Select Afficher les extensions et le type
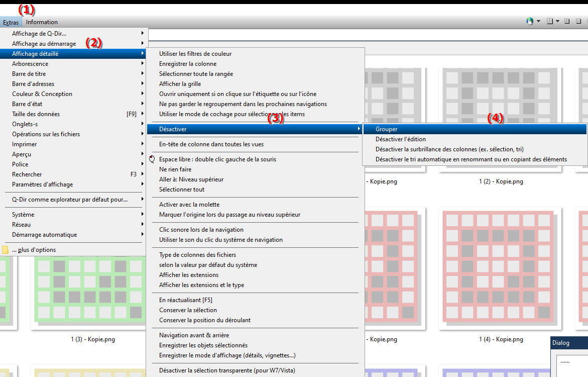 (x=255, y=286)
